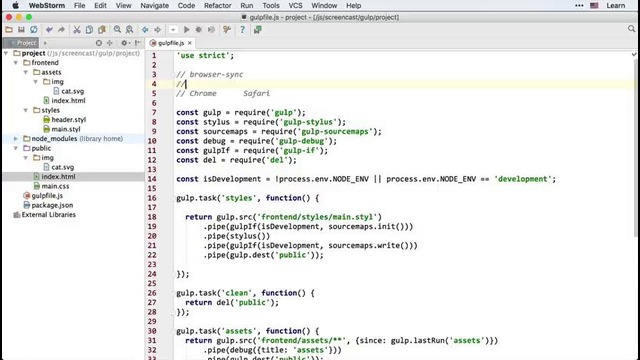Screen dimensions: 640x360
Task: Open the File menu
Action: 80,6
